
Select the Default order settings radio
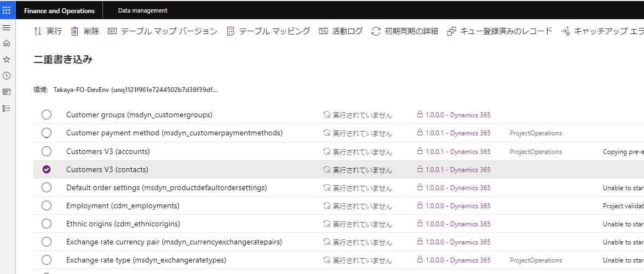pyautogui.click(x=47, y=187)
